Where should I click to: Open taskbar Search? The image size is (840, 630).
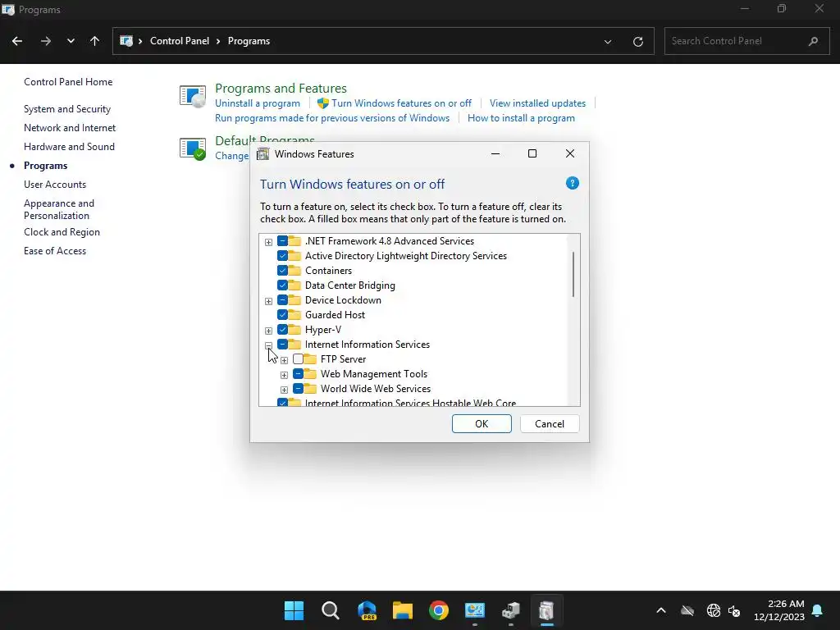331,610
